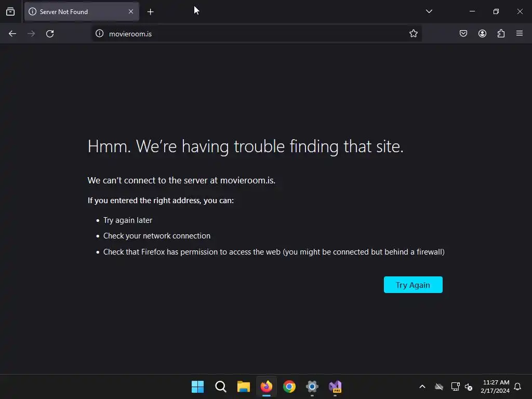Click the text 'We can't connect to the server at movieroom.is.'
This screenshot has height=399, width=532.
pos(181,180)
